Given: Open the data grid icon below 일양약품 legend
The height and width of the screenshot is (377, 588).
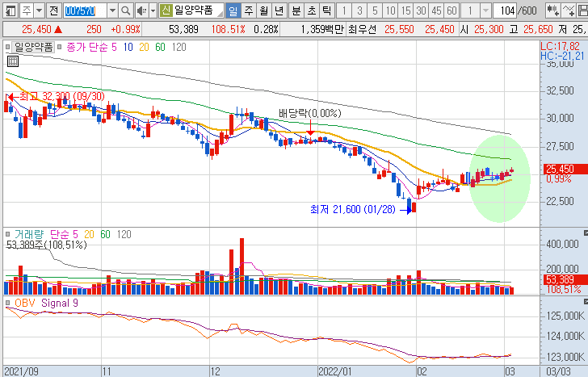Looking at the screenshot, I should tap(13, 61).
